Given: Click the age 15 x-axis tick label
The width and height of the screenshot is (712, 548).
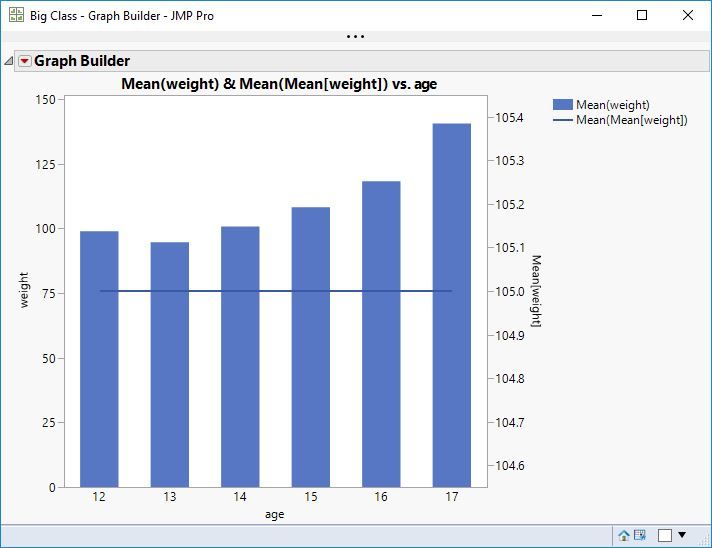Looking at the screenshot, I should coord(311,497).
